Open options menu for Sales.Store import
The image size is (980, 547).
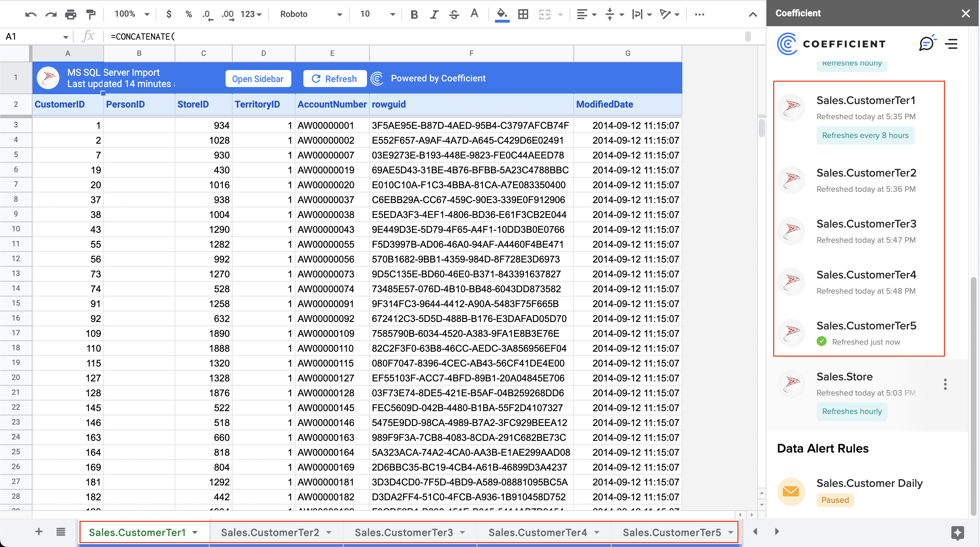[945, 385]
